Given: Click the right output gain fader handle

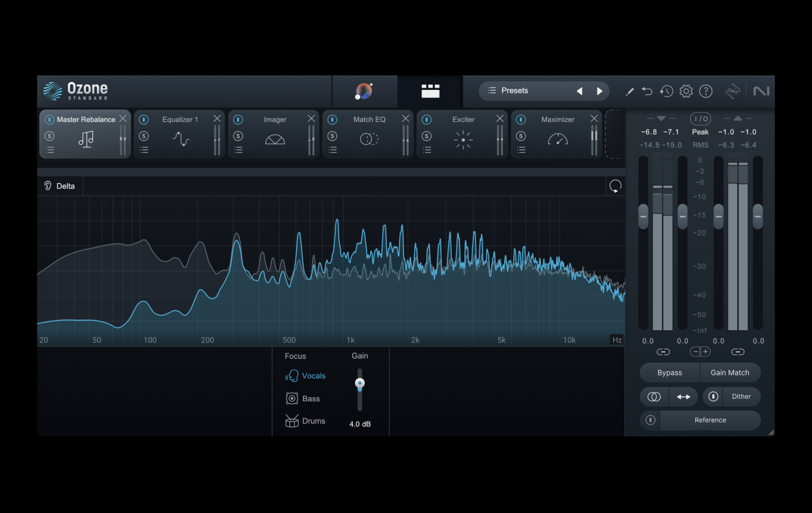Looking at the screenshot, I should [758, 216].
